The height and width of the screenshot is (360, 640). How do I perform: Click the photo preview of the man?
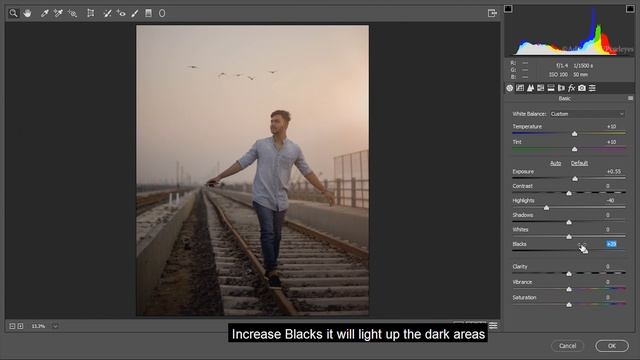(x=252, y=171)
